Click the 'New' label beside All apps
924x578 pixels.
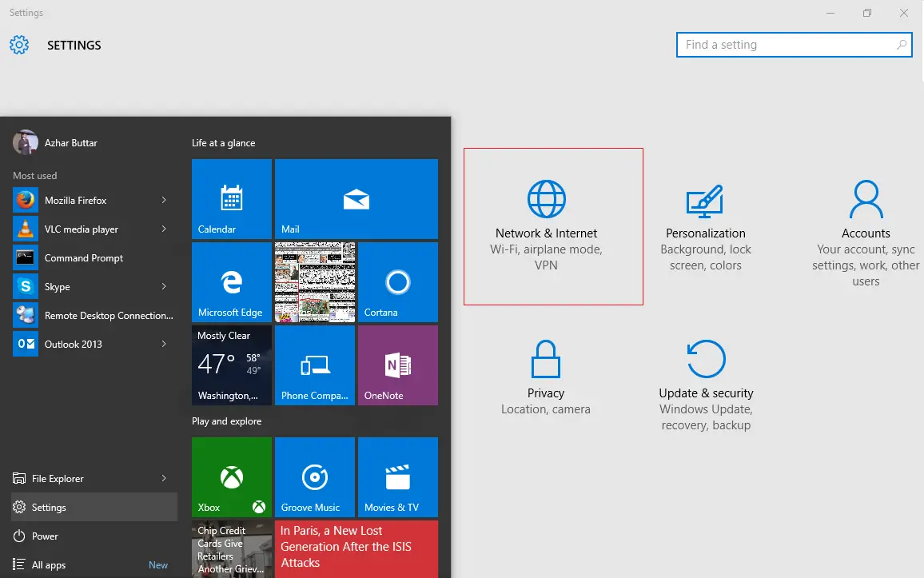pyautogui.click(x=158, y=565)
